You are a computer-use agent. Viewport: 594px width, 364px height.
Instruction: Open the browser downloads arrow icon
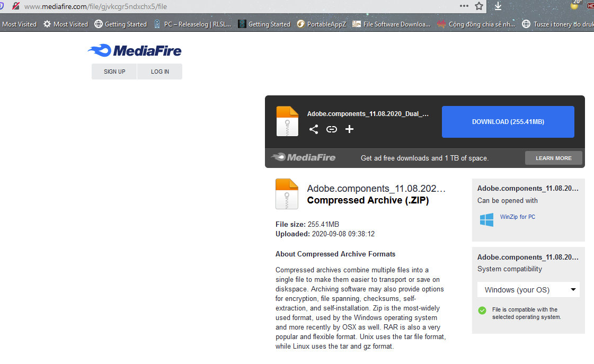[498, 6]
